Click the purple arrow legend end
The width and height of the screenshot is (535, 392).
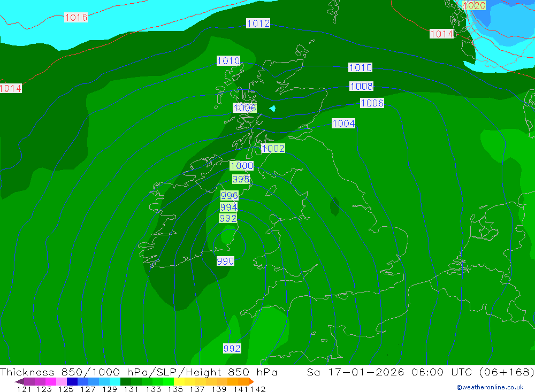19,381
